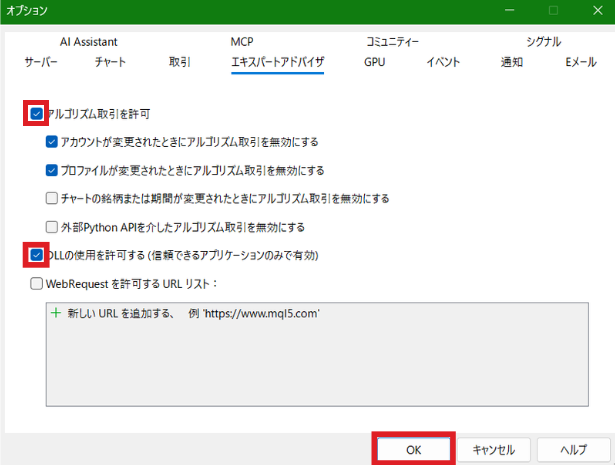Viewport: 615px width, 465px height.
Task: Enable チャートの銘柄または期間 change disable option
Action: (52, 198)
